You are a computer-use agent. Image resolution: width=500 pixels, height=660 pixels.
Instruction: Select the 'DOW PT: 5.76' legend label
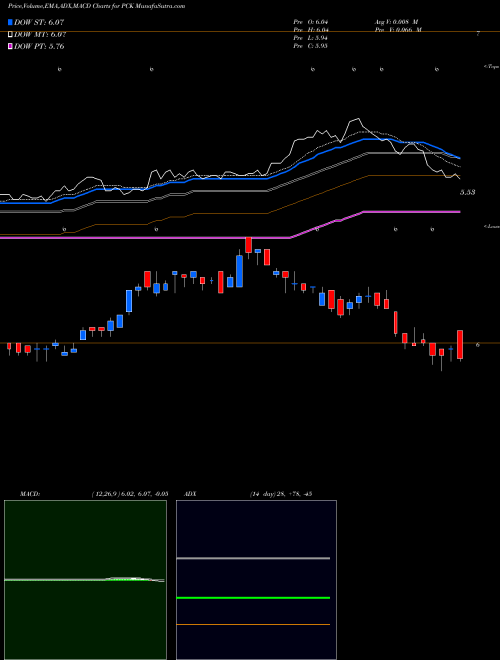coord(39,46)
